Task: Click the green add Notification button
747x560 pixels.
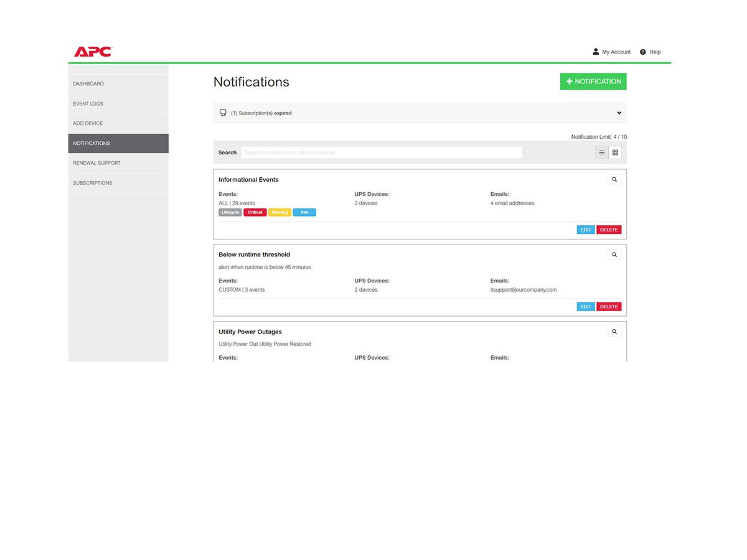Action: pyautogui.click(x=593, y=82)
